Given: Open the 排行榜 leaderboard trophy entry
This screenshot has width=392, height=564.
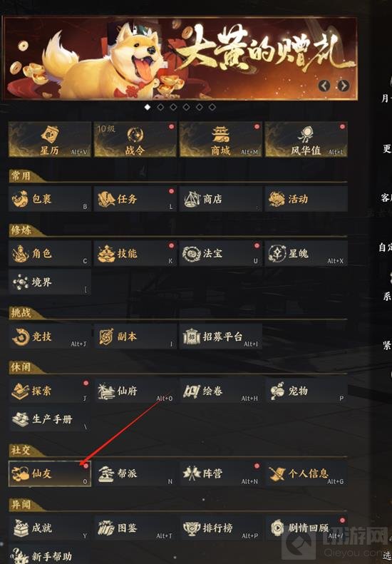Looking at the screenshot, I should (x=221, y=528).
